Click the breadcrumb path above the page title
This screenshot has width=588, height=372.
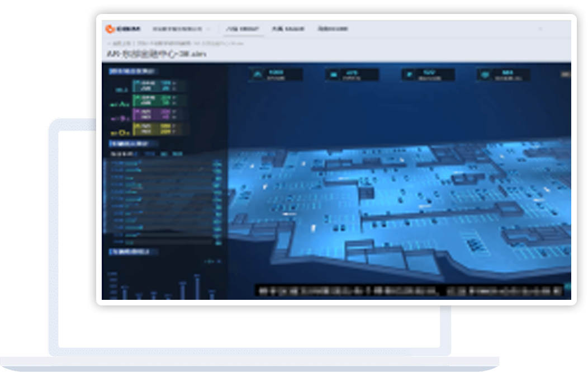pos(174,43)
